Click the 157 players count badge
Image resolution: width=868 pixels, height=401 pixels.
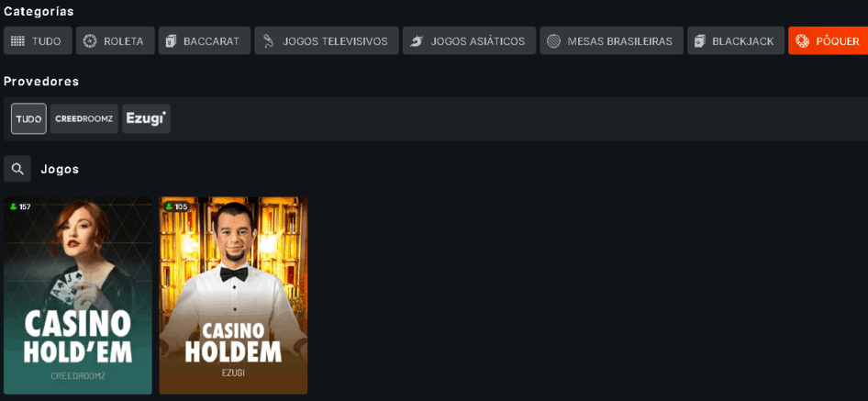click(x=20, y=206)
